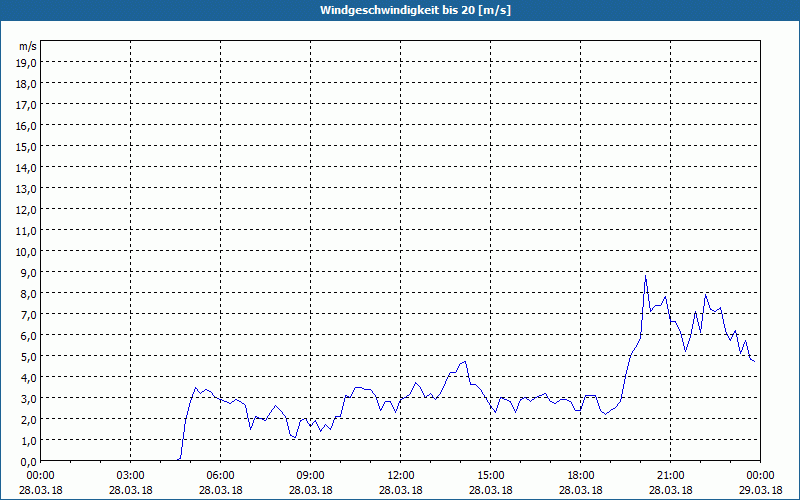Click the 0,0 y-axis label

tap(30, 461)
